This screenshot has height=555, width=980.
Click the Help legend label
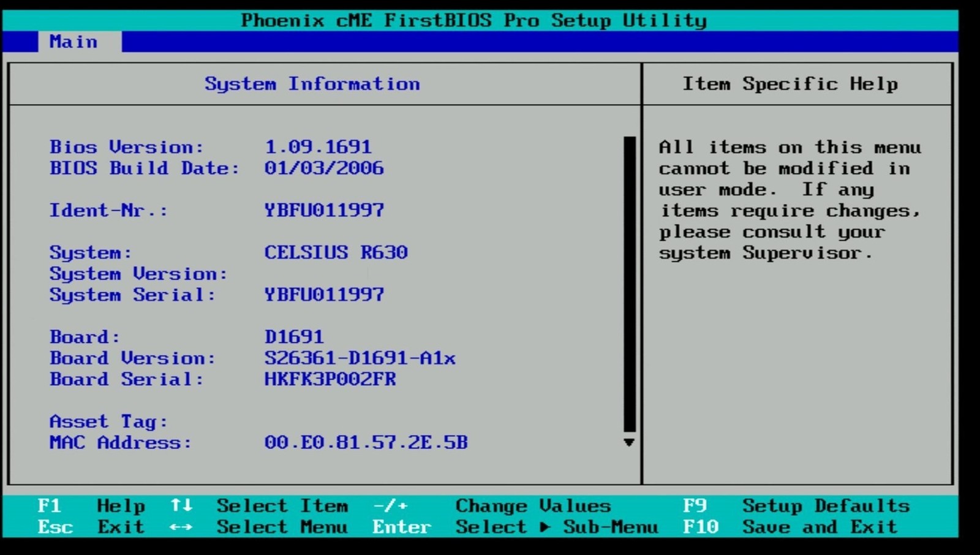[x=121, y=507]
